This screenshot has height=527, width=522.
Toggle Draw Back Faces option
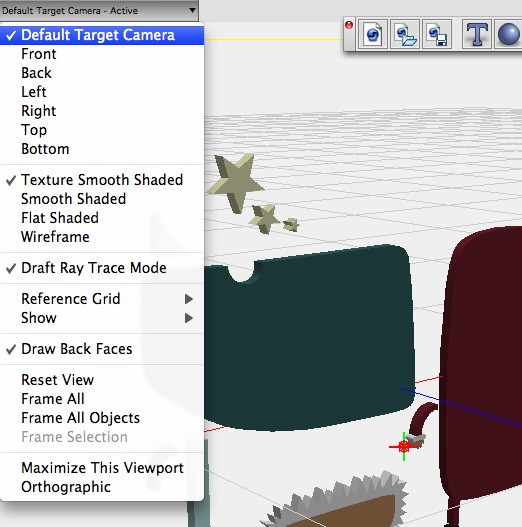click(102, 349)
